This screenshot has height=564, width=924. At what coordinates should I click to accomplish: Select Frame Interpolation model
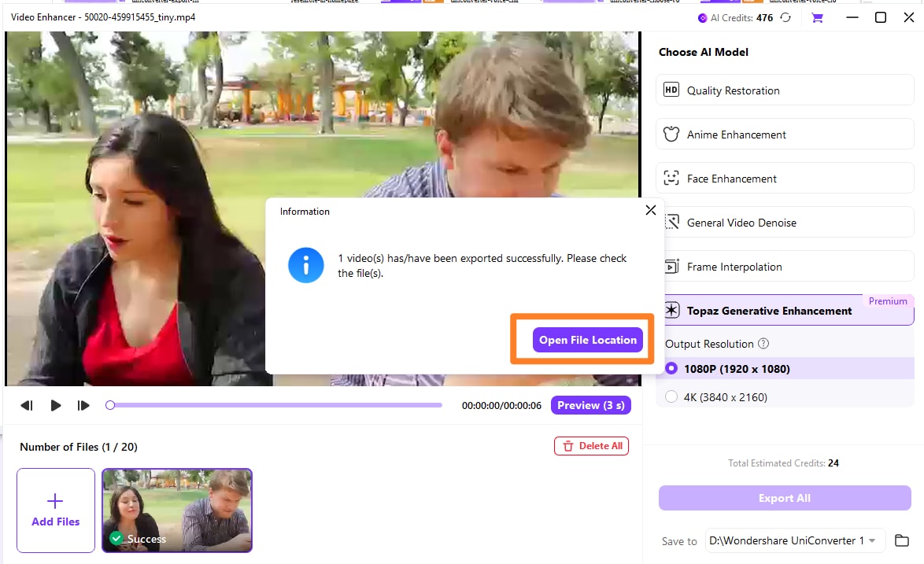[x=789, y=267]
